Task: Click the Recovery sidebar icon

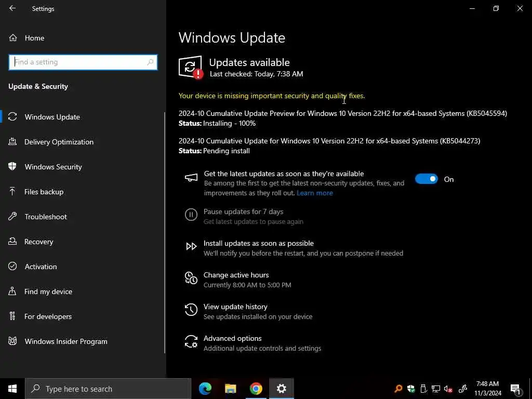Action: click(12, 241)
